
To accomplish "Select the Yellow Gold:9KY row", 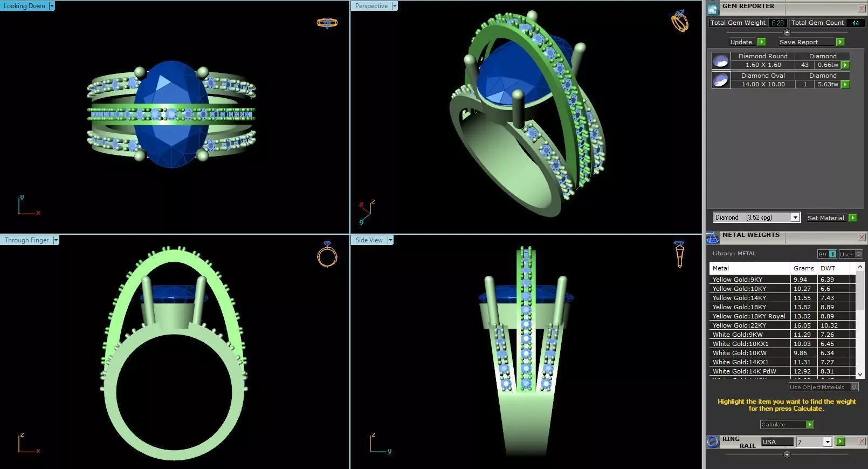I will (x=782, y=280).
